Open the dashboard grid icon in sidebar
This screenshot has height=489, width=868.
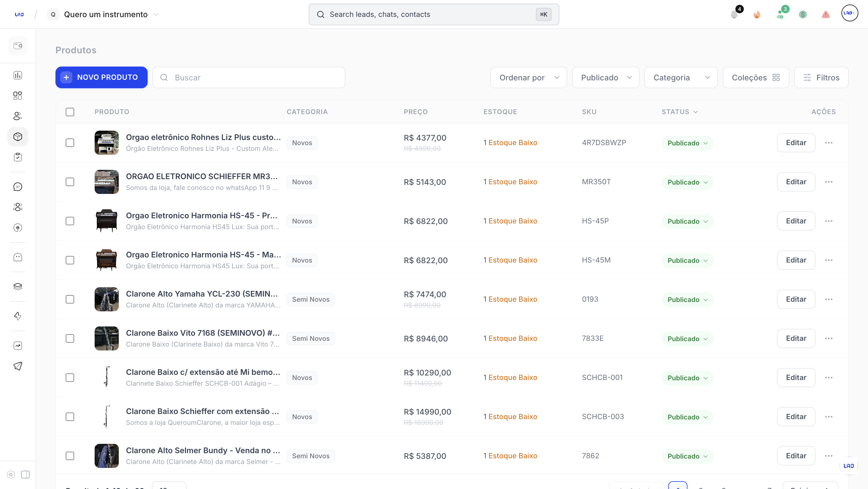pyautogui.click(x=18, y=96)
